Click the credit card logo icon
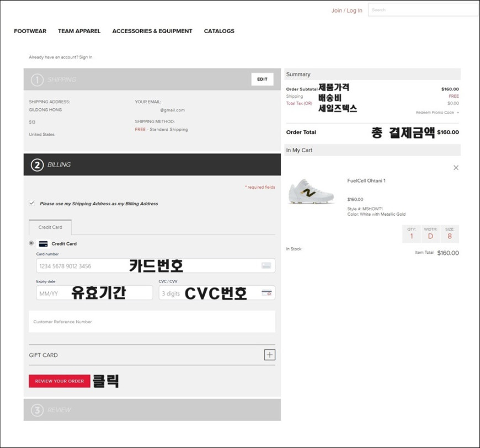Viewport: 480px width, 448px height. pos(43,244)
